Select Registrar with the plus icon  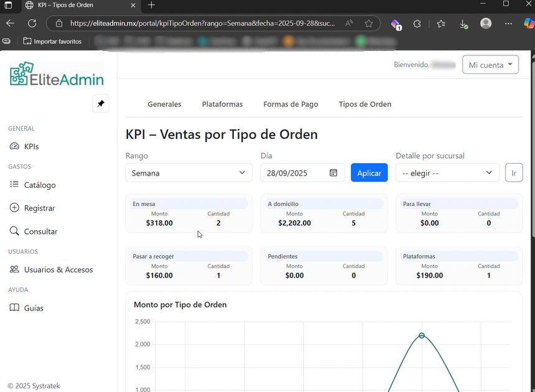[39, 208]
